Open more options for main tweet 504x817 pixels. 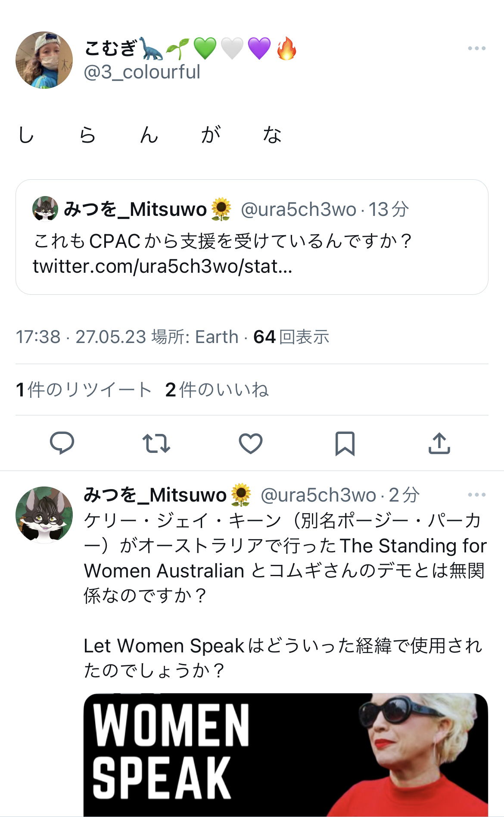[x=476, y=48]
